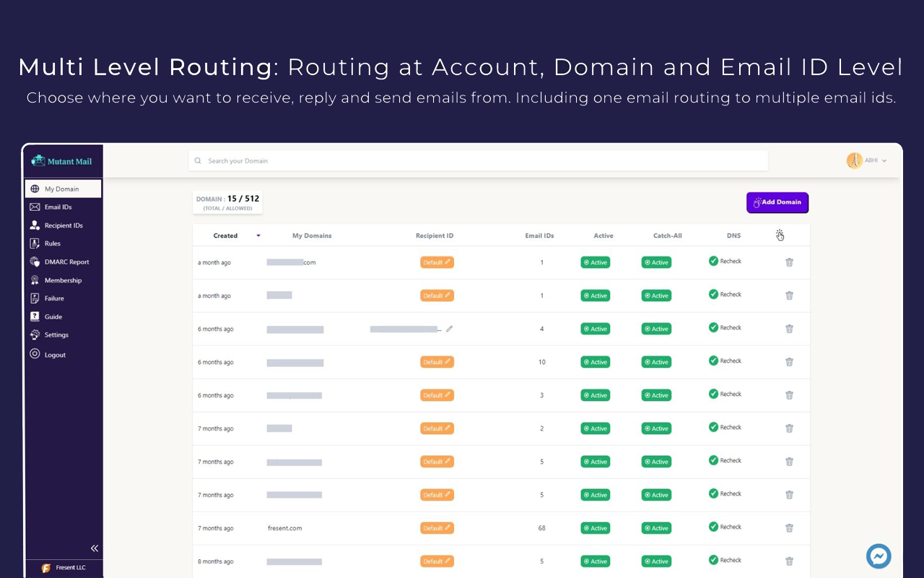Sort by Created column arrow

[x=258, y=236]
